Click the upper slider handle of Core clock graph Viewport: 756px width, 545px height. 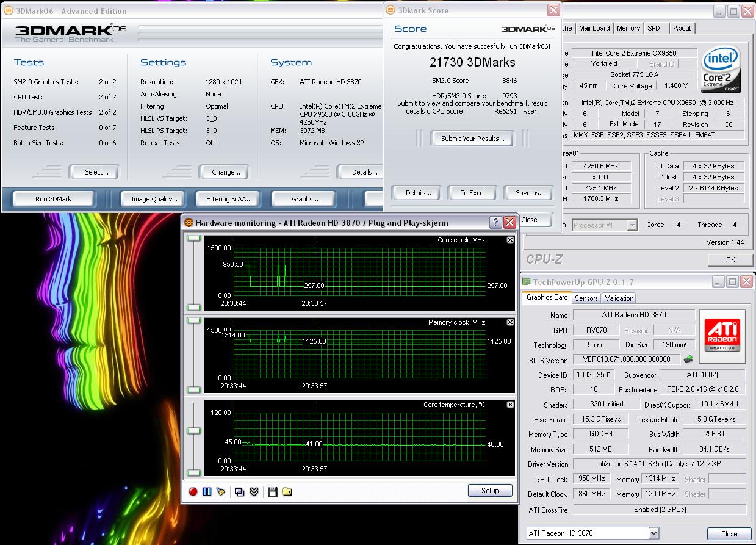coord(194,238)
